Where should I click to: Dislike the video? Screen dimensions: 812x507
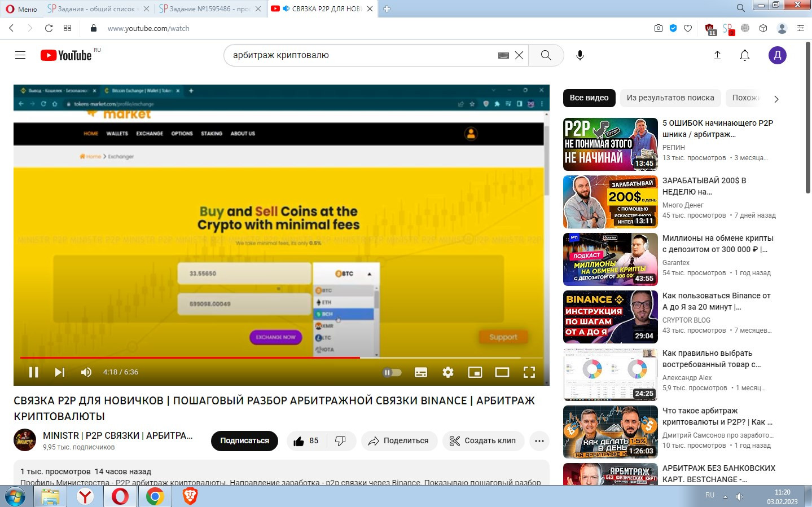click(341, 441)
